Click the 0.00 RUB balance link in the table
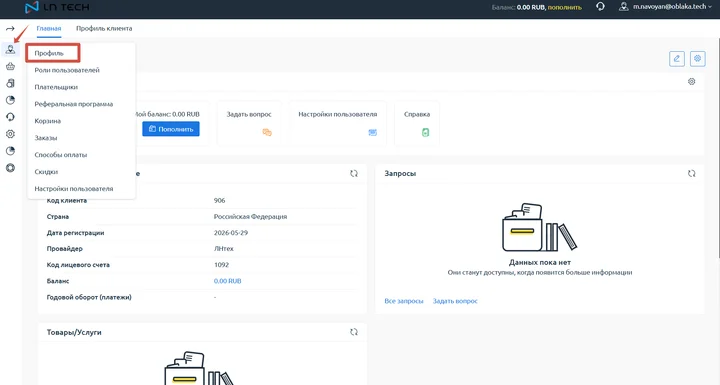The image size is (720, 385). [x=227, y=281]
